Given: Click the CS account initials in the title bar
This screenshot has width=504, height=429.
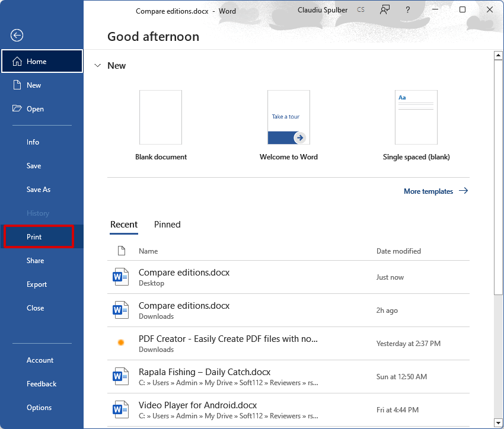Looking at the screenshot, I should 361,9.
